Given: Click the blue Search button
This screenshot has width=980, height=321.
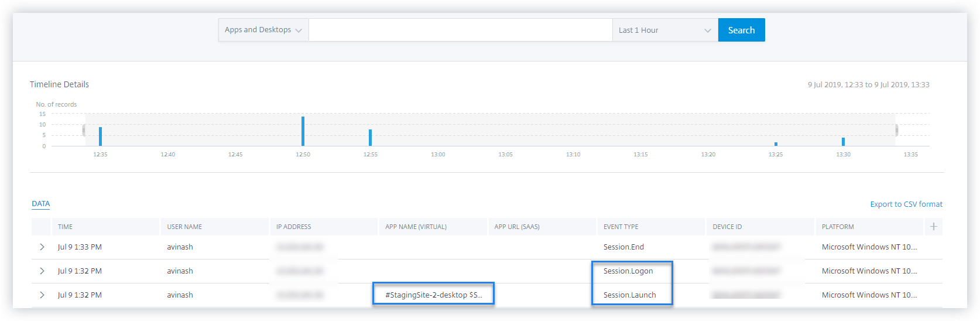Looking at the screenshot, I should click(741, 30).
